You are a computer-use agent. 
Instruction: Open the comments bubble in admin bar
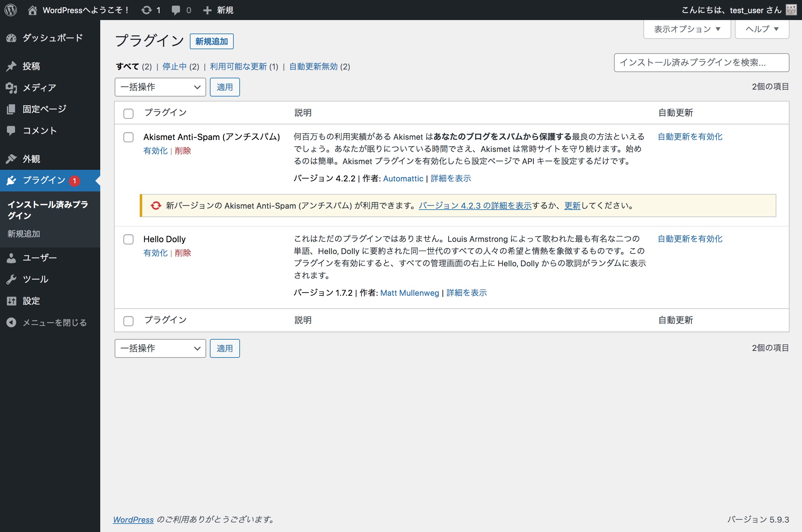point(176,10)
